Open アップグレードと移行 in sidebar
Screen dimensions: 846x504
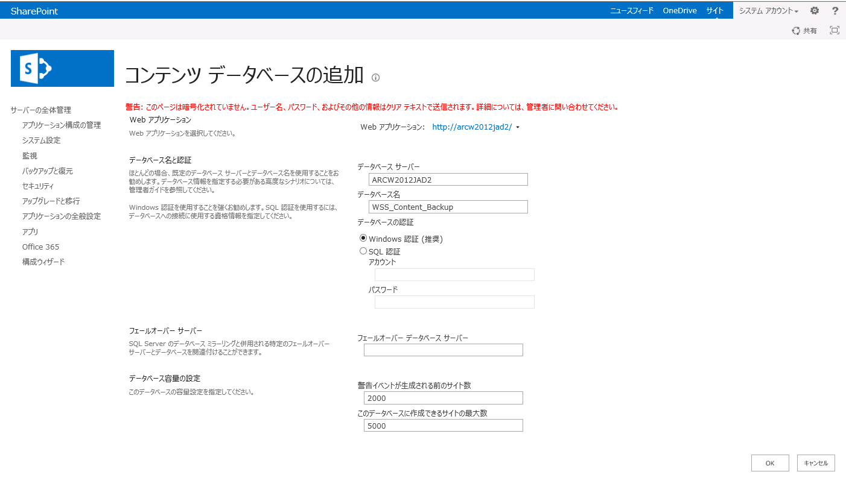[x=51, y=201]
